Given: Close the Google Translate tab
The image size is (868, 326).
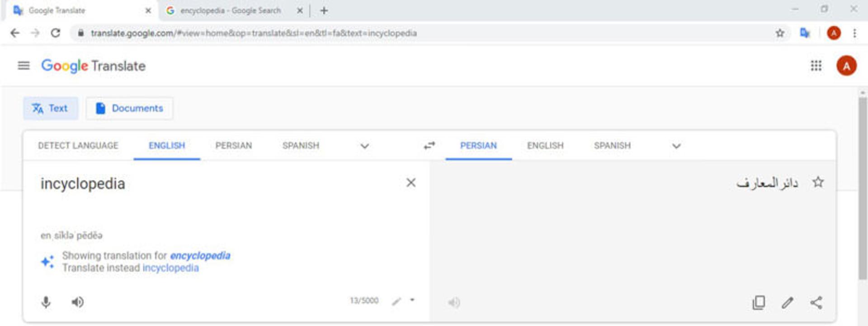Looking at the screenshot, I should (x=148, y=10).
